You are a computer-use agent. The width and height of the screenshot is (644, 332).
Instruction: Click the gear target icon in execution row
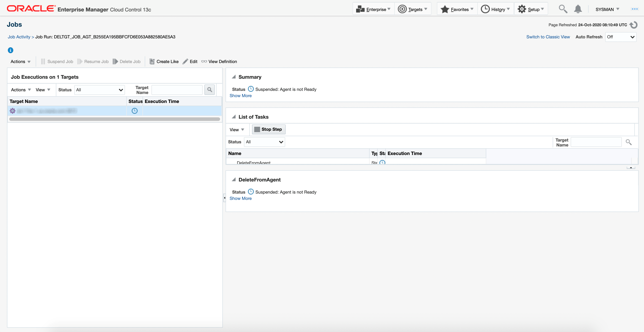click(x=13, y=111)
